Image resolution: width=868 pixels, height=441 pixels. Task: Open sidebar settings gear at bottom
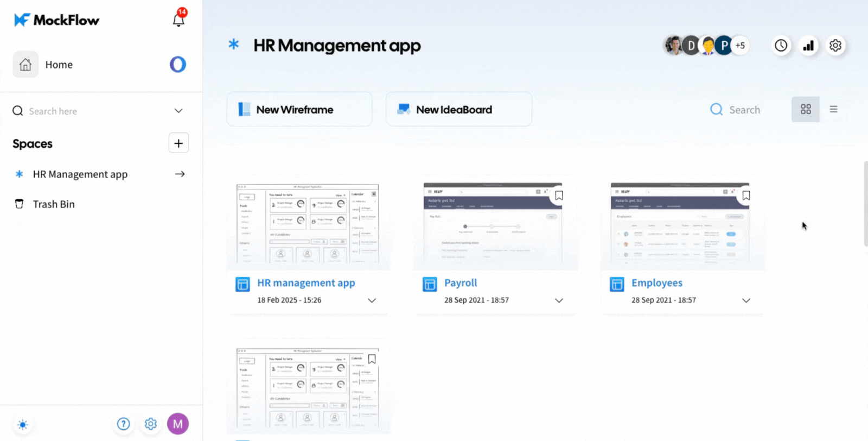coord(151,424)
